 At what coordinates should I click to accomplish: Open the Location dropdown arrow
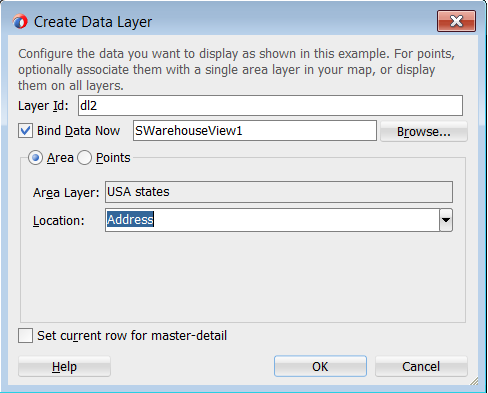coord(446,220)
